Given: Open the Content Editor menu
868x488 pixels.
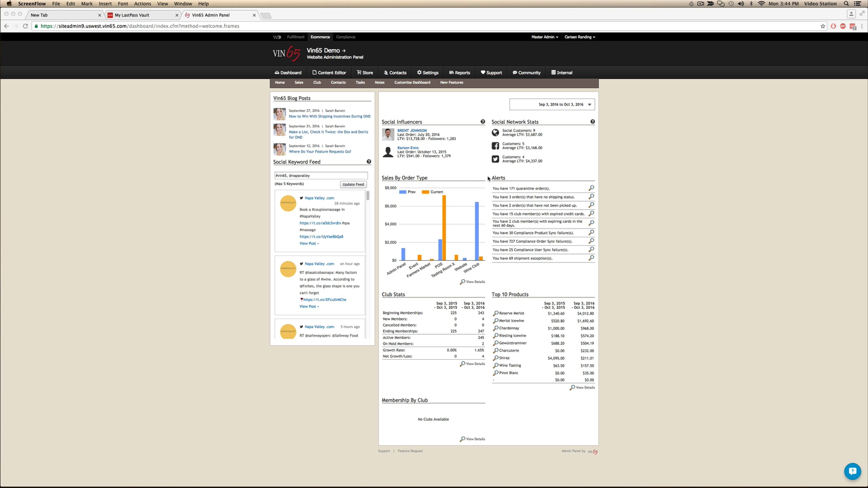Looking at the screenshot, I should [x=329, y=73].
